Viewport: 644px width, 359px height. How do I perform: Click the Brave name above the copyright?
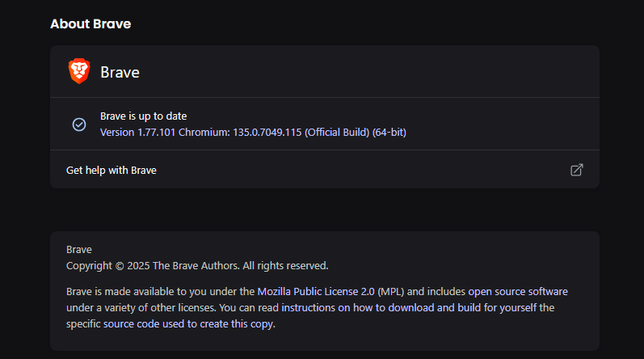click(x=79, y=250)
